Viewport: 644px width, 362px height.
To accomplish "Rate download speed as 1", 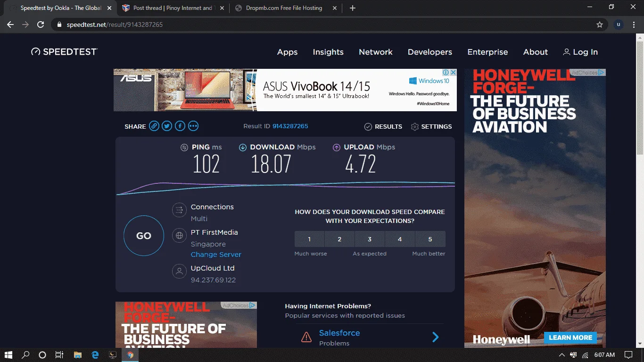I will click(309, 239).
